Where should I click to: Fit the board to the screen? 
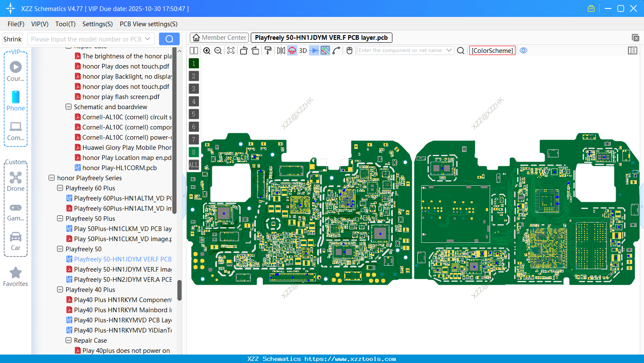(x=231, y=50)
